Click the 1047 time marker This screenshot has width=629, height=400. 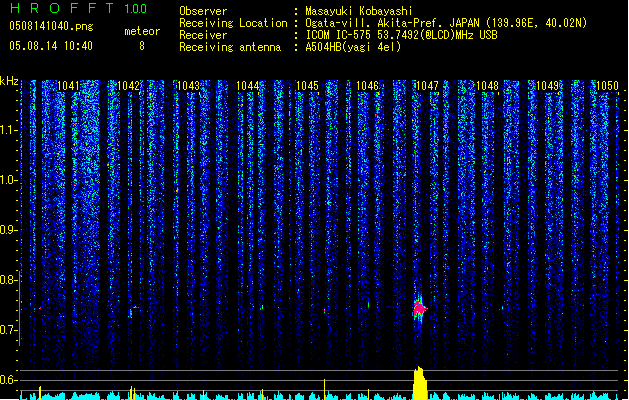point(427,86)
